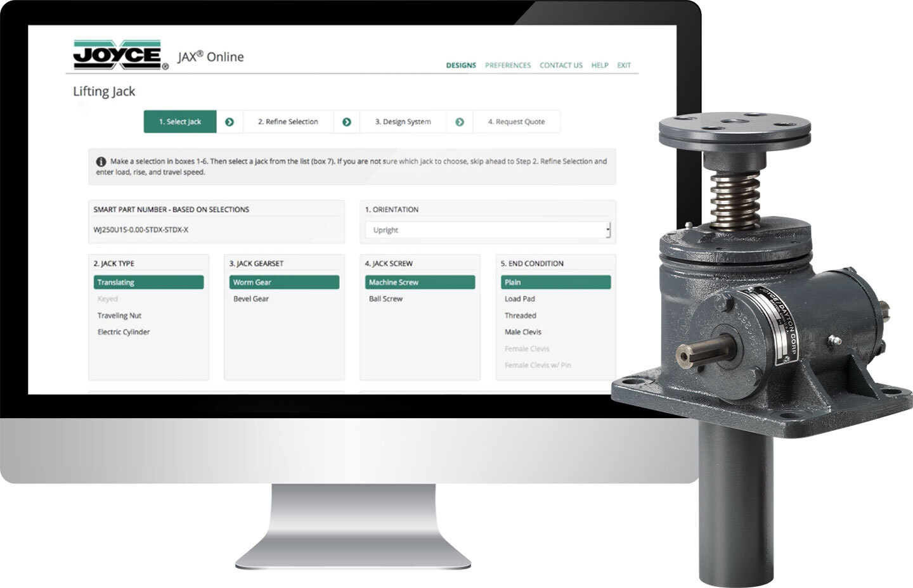Screen dimensions: 913x588
Task: Select Worm Gear gearset
Action: point(284,282)
